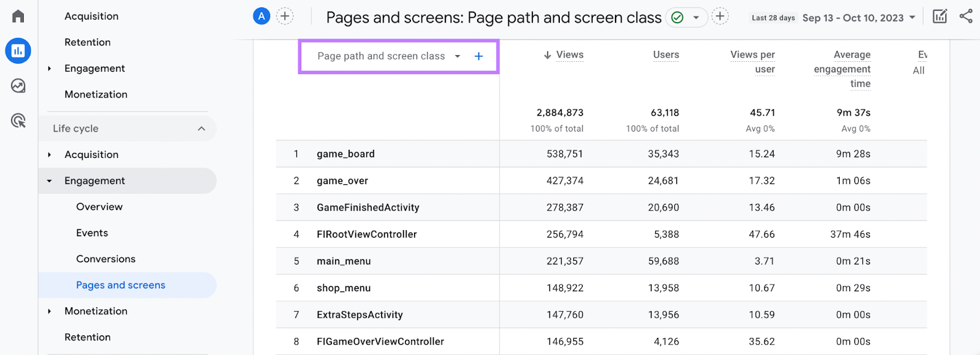980x355 pixels.
Task: Click the Share this report icon
Action: (966, 17)
